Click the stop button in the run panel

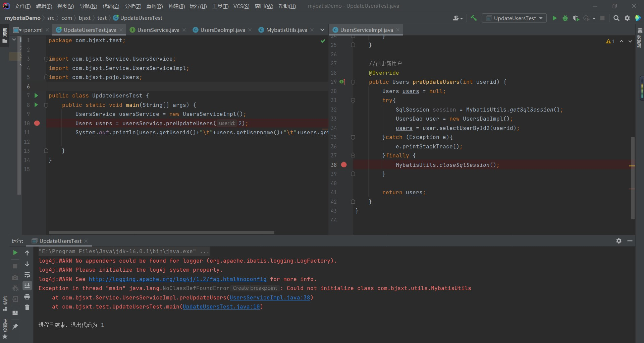[15, 266]
